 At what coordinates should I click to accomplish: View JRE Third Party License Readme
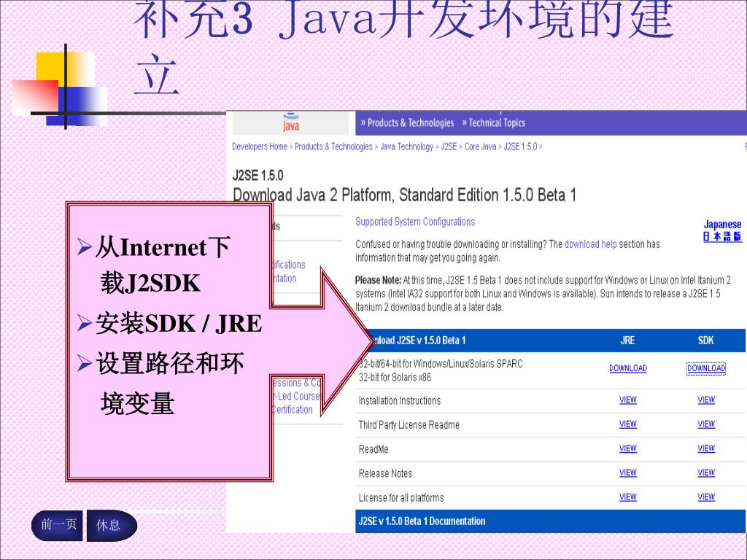628,424
